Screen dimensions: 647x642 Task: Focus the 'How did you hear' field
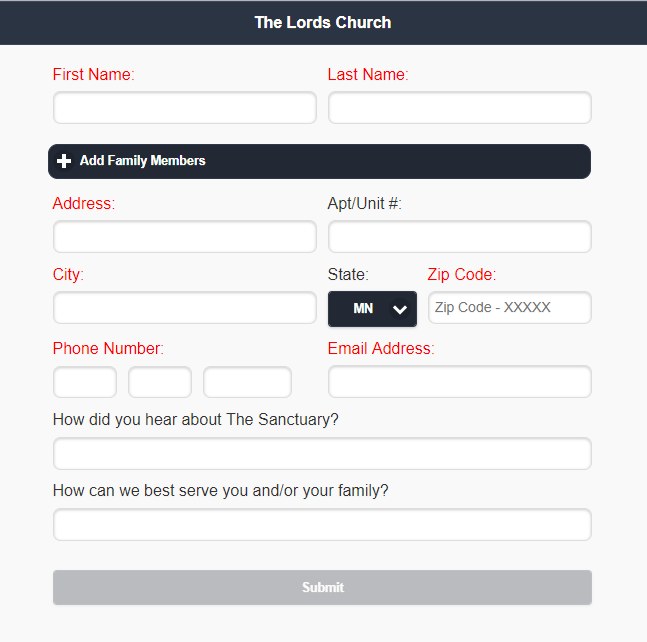tap(322, 453)
